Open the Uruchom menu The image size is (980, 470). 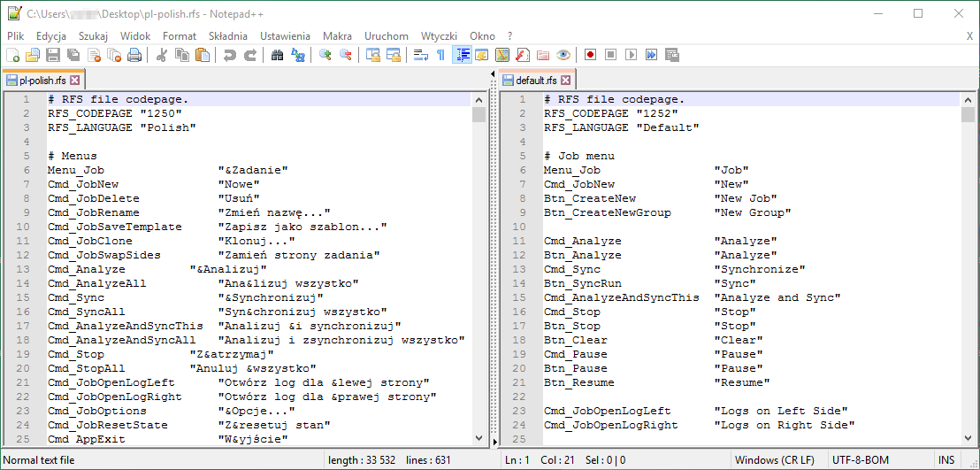coord(387,36)
